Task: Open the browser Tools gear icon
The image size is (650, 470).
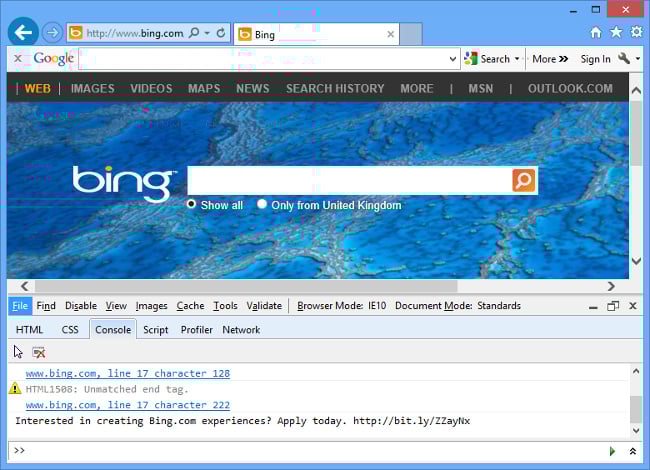Action: [x=636, y=32]
